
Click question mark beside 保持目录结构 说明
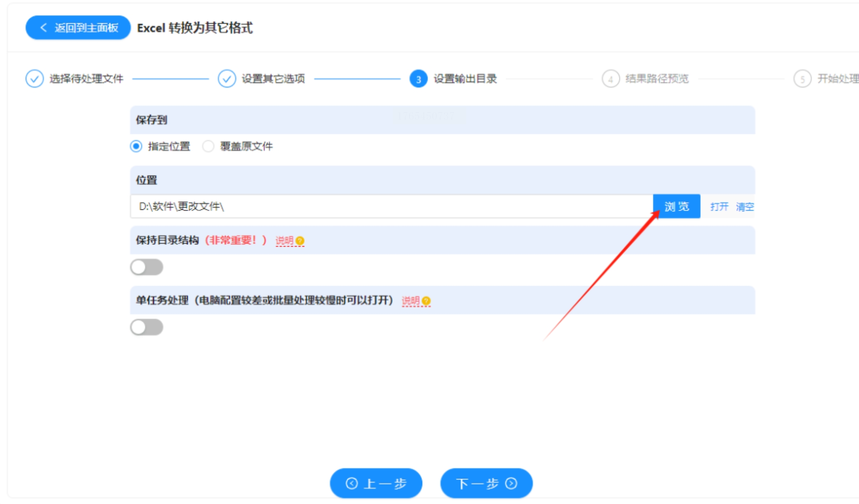300,241
